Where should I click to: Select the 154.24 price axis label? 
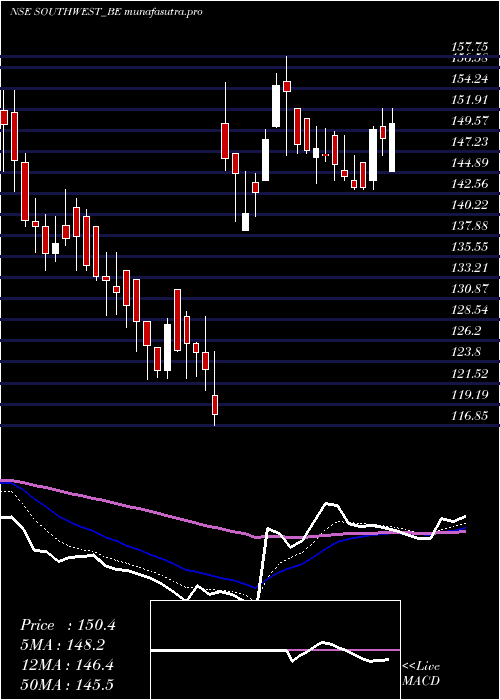coord(469,79)
